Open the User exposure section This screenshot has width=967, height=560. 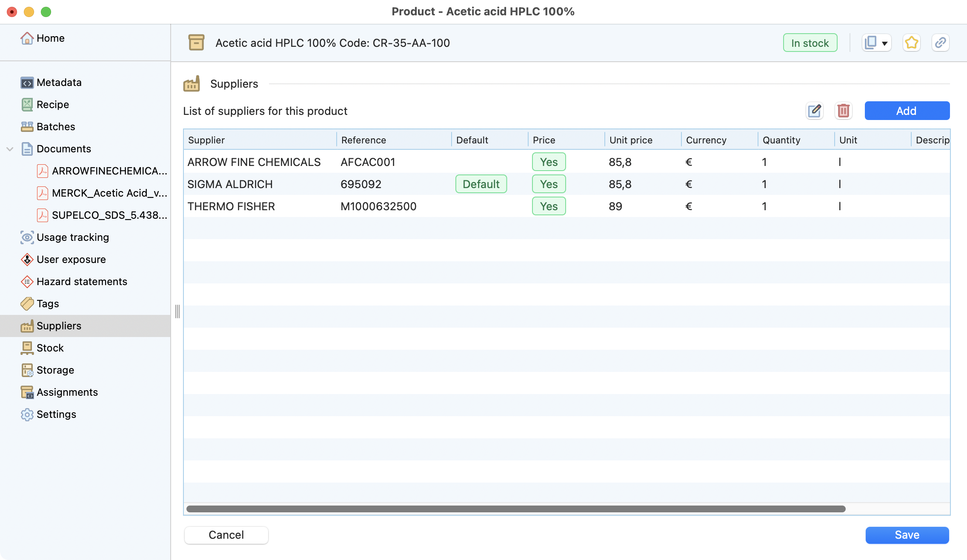coord(71,260)
